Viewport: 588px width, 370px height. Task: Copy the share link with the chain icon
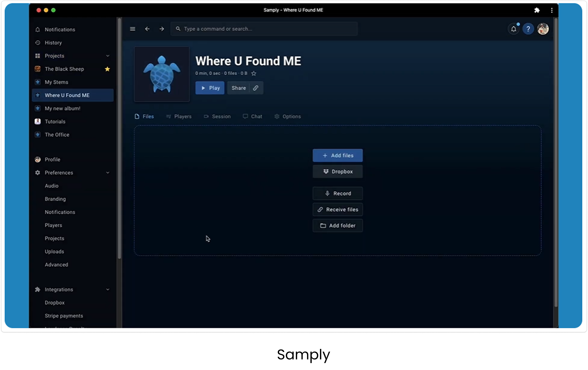click(x=256, y=88)
